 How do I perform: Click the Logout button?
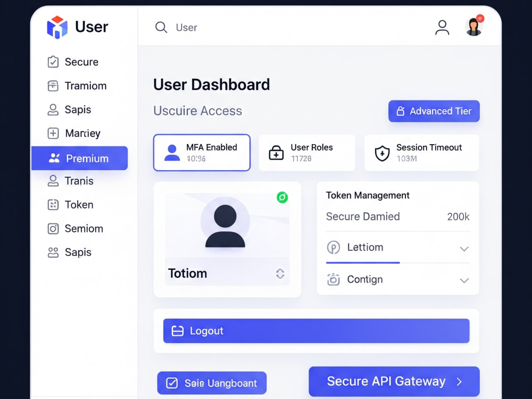coord(316,331)
